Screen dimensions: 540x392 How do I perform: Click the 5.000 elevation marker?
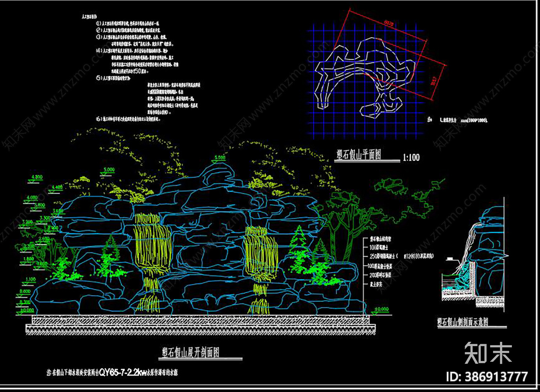pyautogui.click(x=109, y=170)
